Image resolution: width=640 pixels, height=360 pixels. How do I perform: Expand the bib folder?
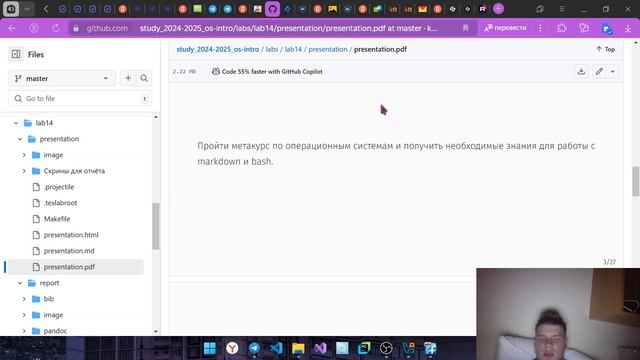point(24,299)
